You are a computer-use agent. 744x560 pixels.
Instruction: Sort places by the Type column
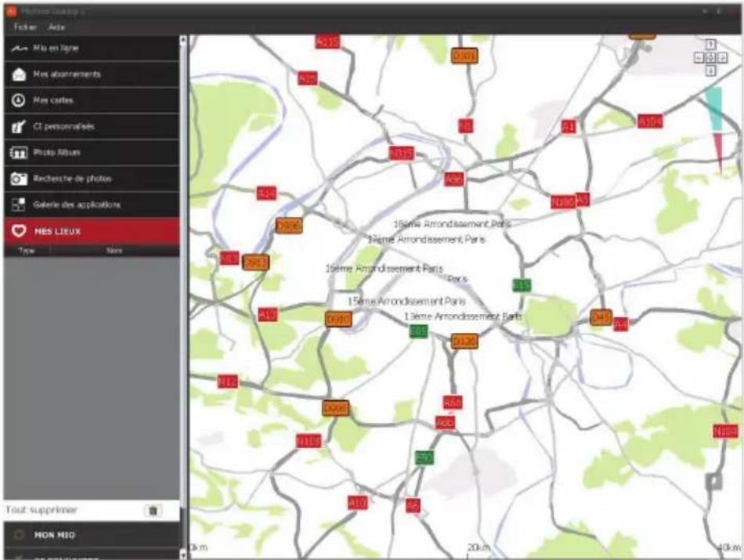point(27,251)
